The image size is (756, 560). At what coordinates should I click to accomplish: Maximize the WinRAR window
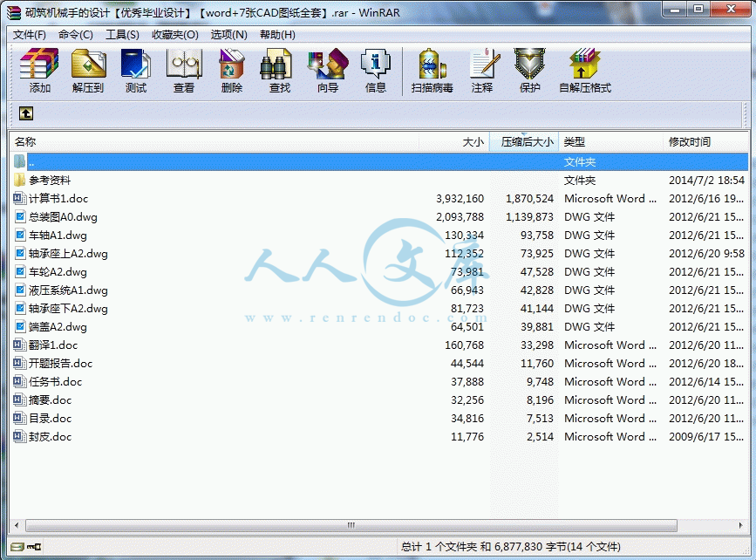click(x=699, y=10)
